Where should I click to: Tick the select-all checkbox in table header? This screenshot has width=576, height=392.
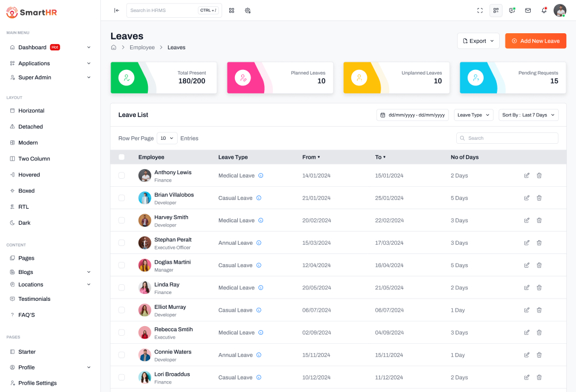coord(122,157)
